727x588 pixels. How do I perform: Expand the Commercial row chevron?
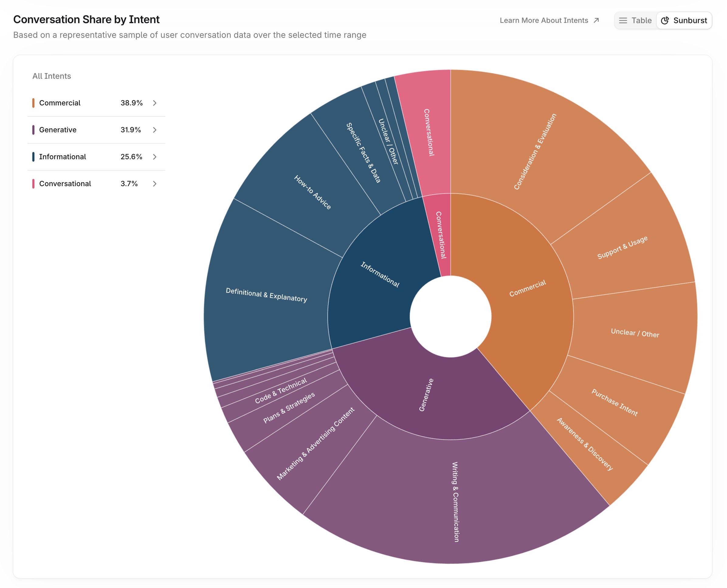[154, 103]
